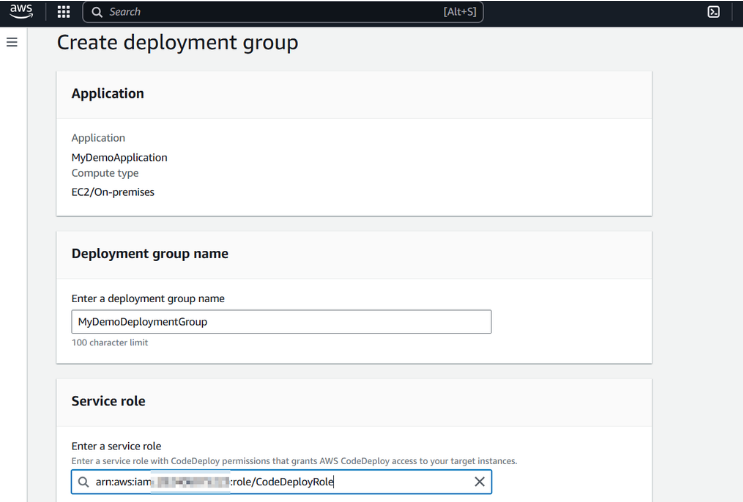Image resolution: width=743 pixels, height=502 pixels.
Task: Click the 'Application' section header
Action: point(108,93)
